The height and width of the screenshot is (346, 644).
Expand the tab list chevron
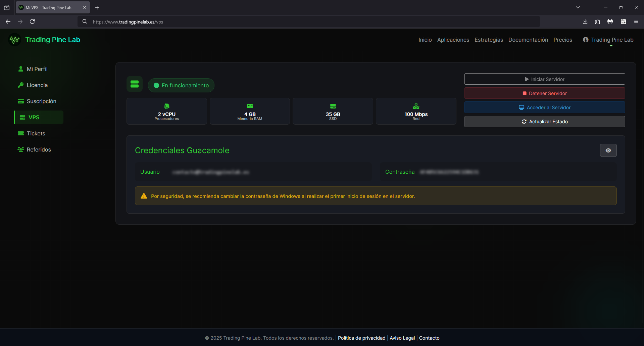[x=578, y=7]
